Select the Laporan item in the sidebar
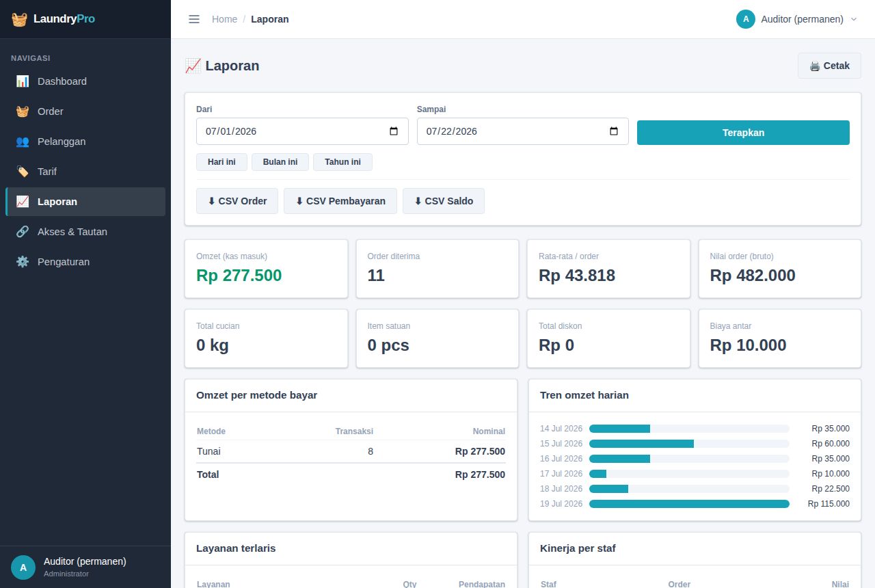Viewport: 875px width, 588px height. click(x=85, y=202)
